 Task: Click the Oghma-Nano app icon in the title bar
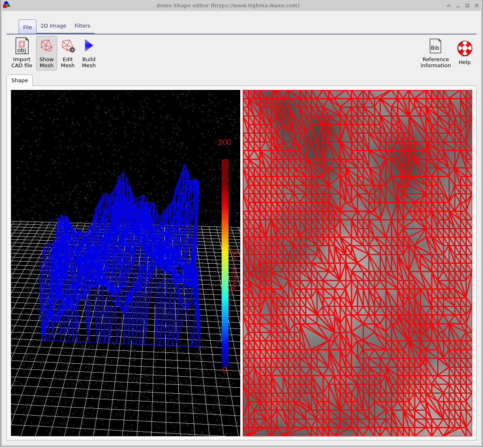(6, 5)
